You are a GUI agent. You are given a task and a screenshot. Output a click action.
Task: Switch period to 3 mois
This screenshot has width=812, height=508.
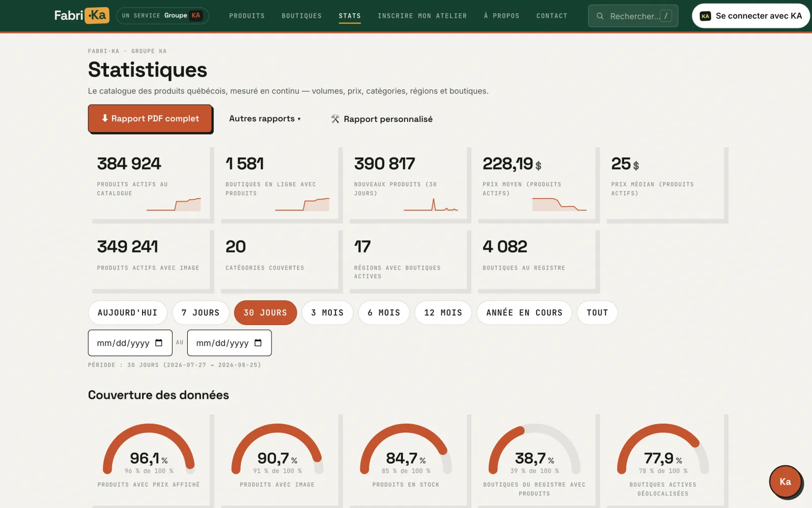point(327,312)
